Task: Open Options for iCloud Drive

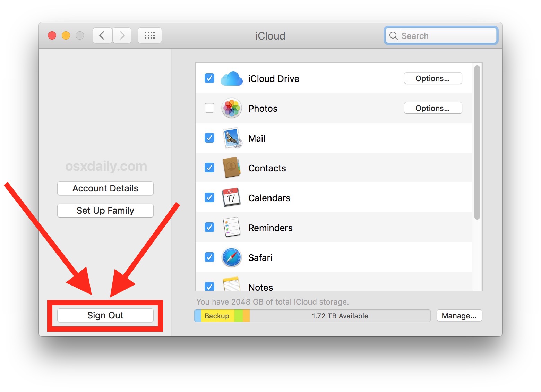Action: [432, 78]
